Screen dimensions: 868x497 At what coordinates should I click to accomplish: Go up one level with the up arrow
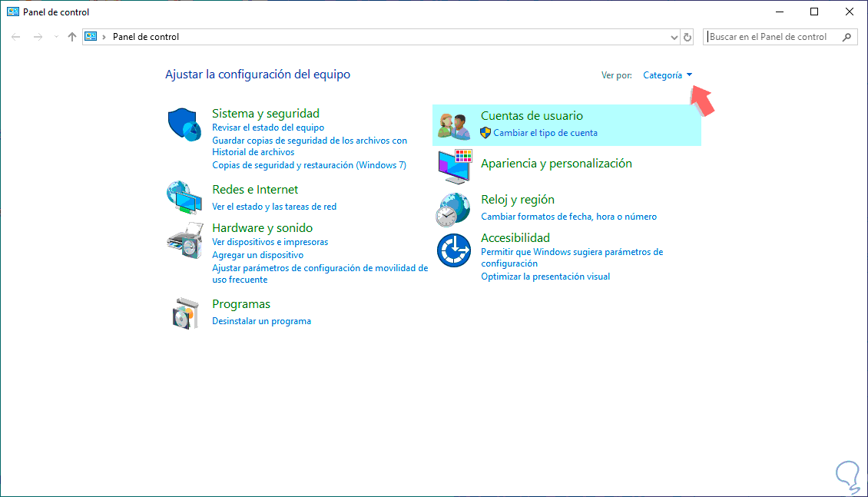(72, 37)
